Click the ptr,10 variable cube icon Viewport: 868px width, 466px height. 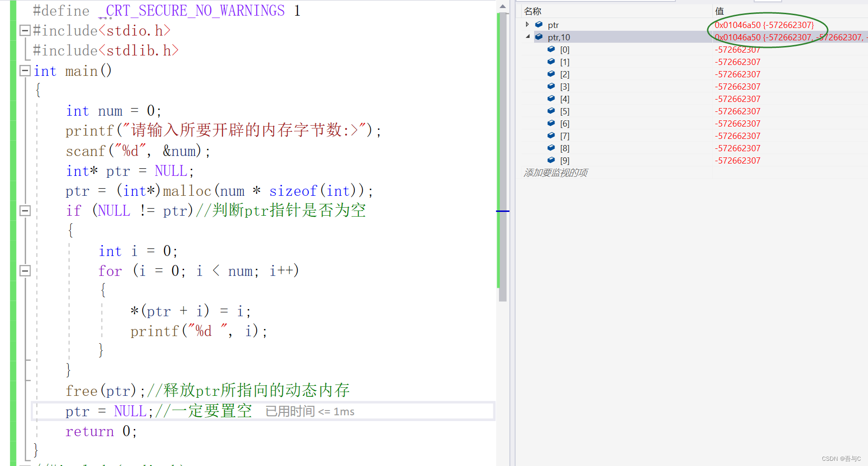539,37
